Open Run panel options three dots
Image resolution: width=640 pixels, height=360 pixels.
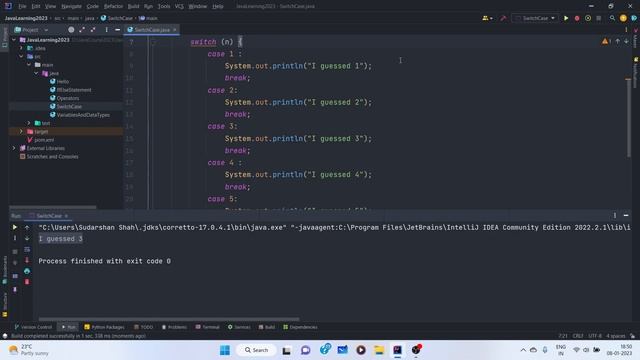[x=615, y=216]
